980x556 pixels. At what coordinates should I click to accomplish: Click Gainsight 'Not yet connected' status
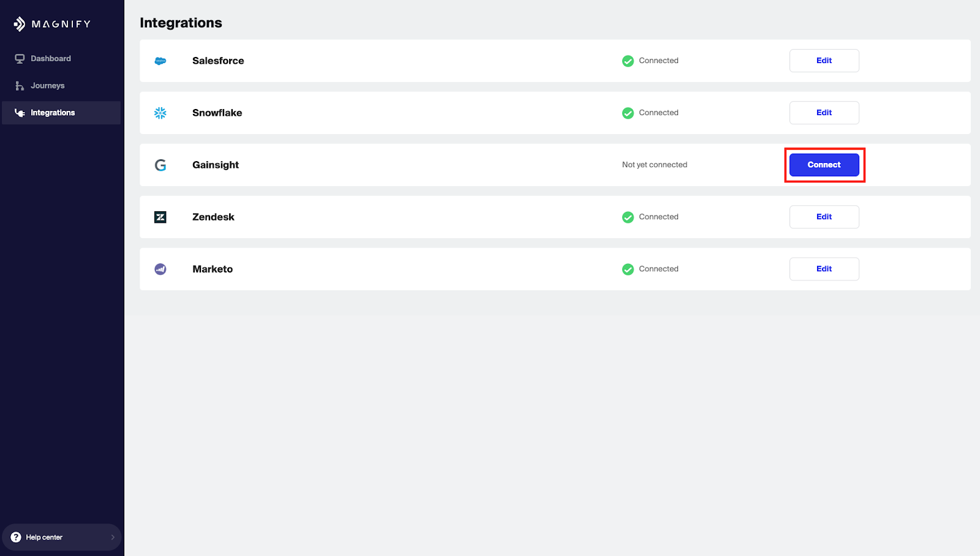pyautogui.click(x=654, y=165)
